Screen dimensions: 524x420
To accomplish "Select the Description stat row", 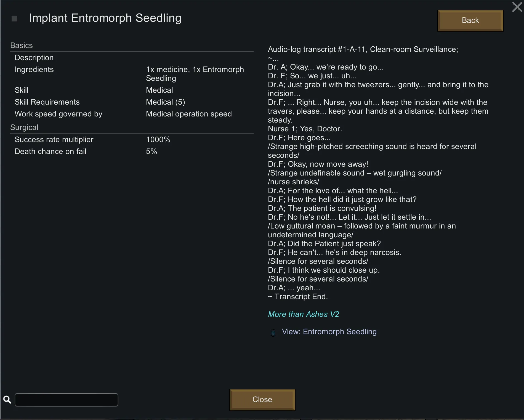I will [x=131, y=58].
